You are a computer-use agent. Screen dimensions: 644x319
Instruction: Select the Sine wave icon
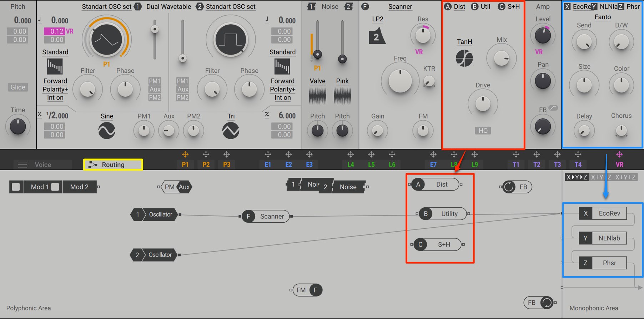(x=107, y=131)
